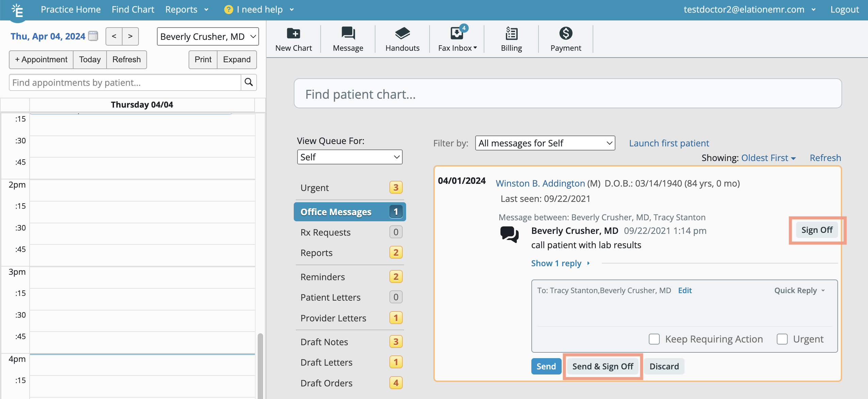Enable Keep Requiring Action

coord(654,339)
